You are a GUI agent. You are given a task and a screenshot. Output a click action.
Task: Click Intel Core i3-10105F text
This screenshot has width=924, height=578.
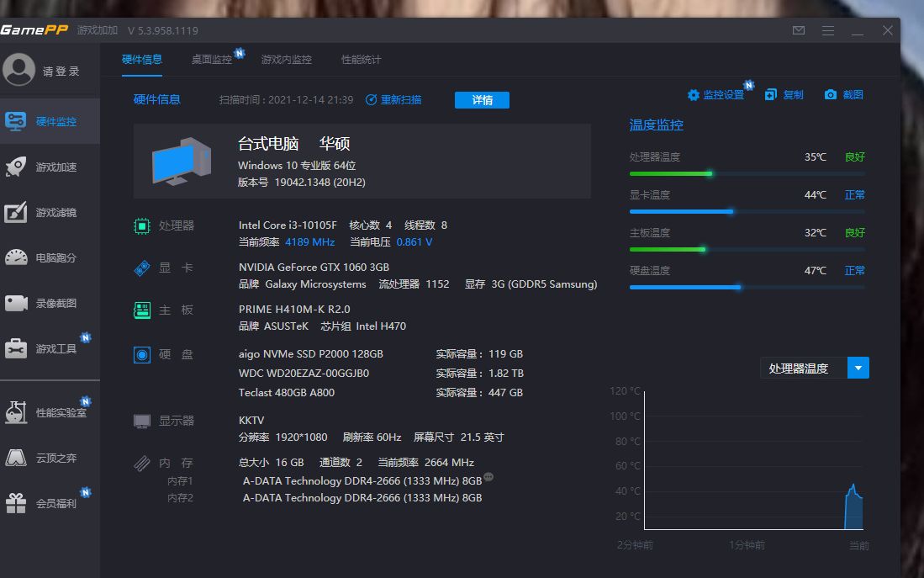(288, 225)
